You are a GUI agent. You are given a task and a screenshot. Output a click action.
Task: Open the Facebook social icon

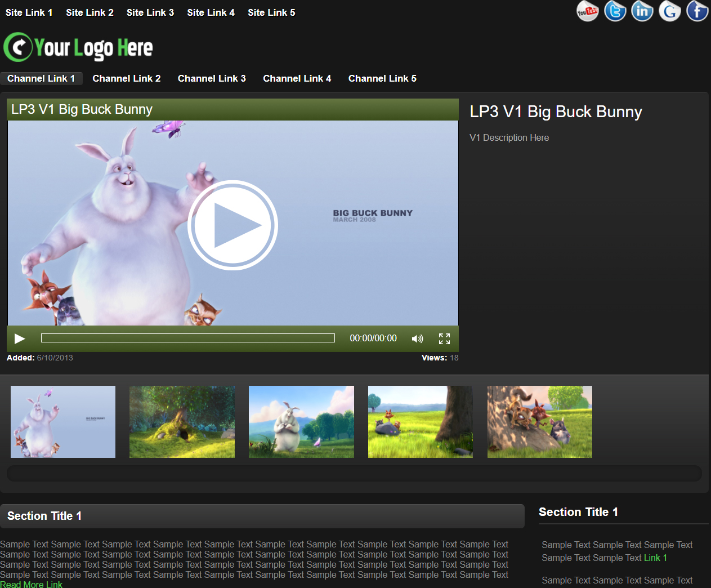coord(697,11)
